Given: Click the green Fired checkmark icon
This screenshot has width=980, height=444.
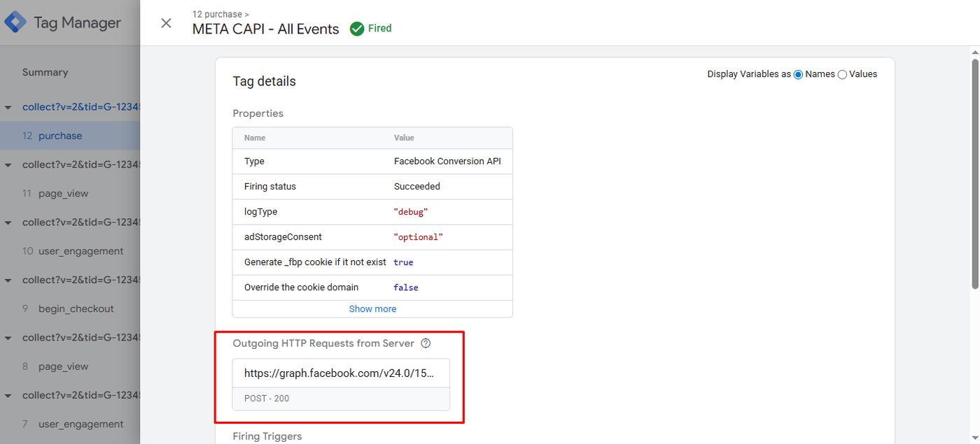Looking at the screenshot, I should point(357,29).
